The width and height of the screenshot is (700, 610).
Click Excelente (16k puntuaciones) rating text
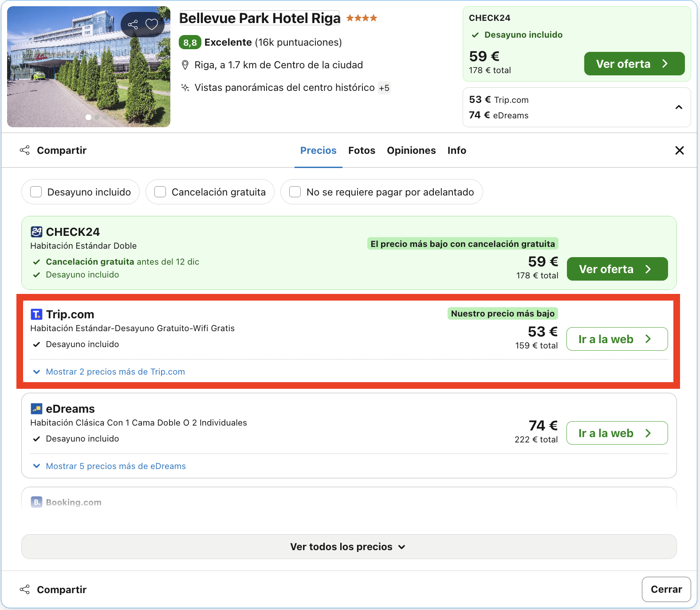click(273, 43)
